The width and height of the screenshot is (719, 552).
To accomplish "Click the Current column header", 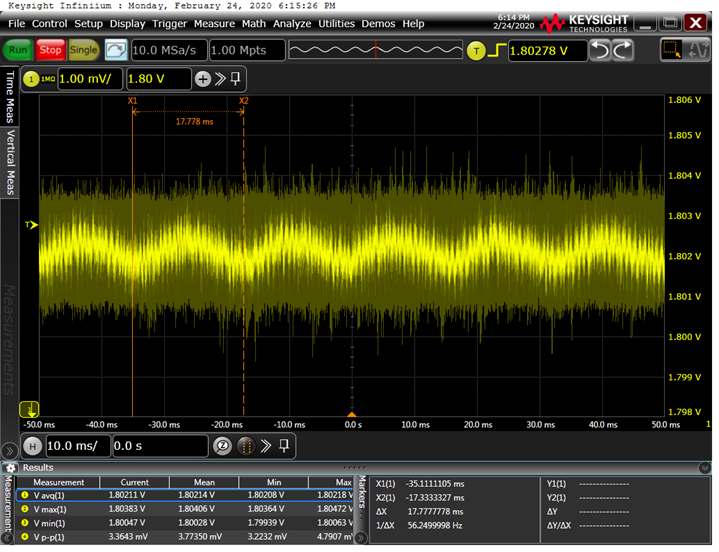I will click(134, 483).
